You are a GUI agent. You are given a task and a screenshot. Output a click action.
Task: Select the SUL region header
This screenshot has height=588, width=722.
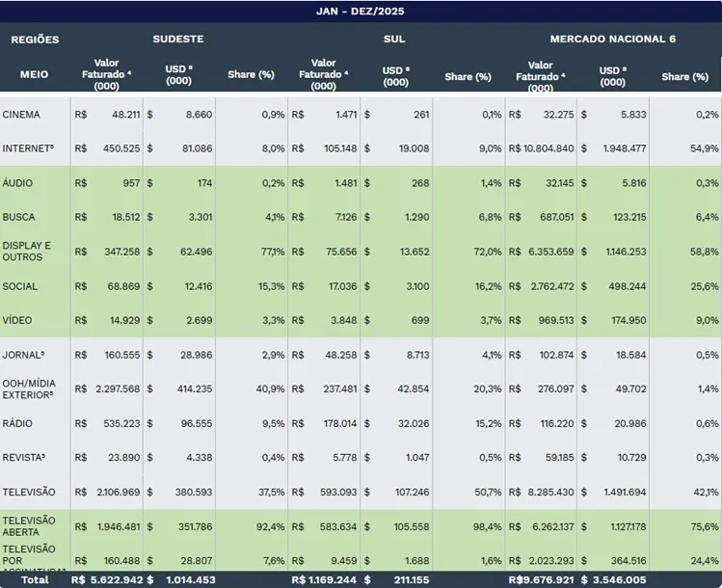394,40
